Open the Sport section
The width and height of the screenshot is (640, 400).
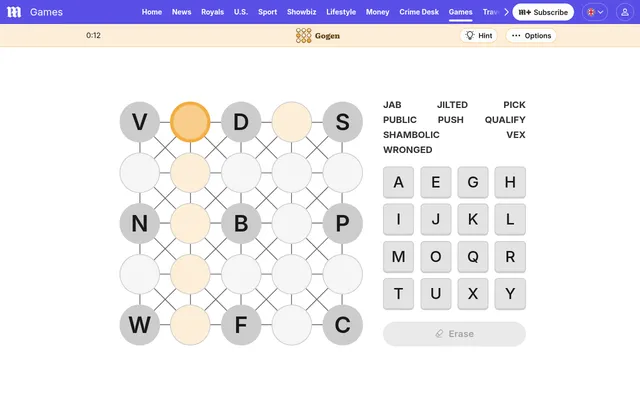click(x=267, y=12)
